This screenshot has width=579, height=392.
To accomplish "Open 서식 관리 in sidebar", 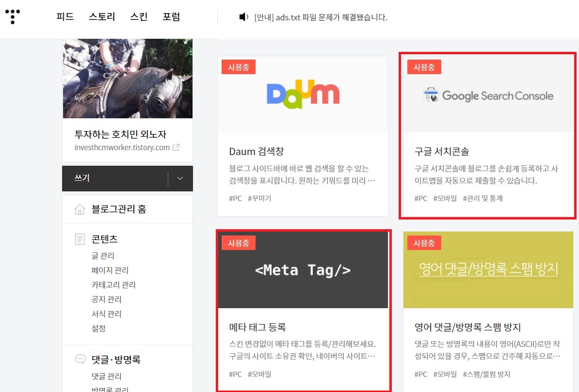I will pyautogui.click(x=106, y=314).
